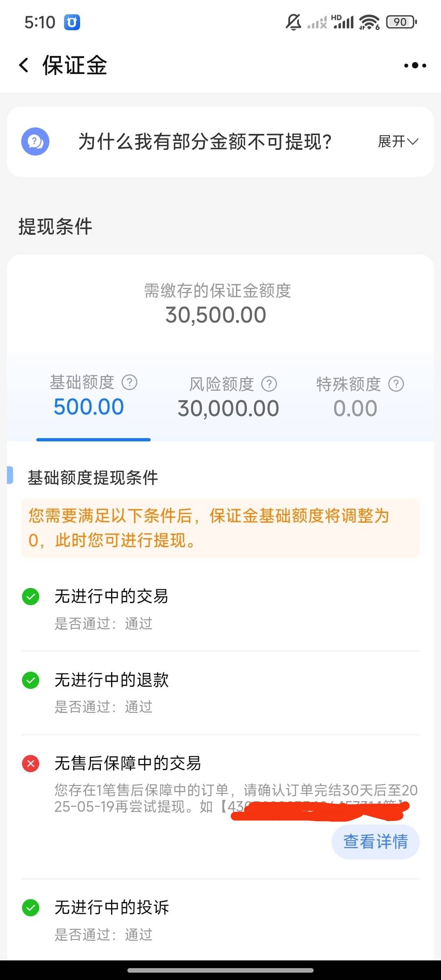Open help icon next to 风险额度

coord(269,384)
